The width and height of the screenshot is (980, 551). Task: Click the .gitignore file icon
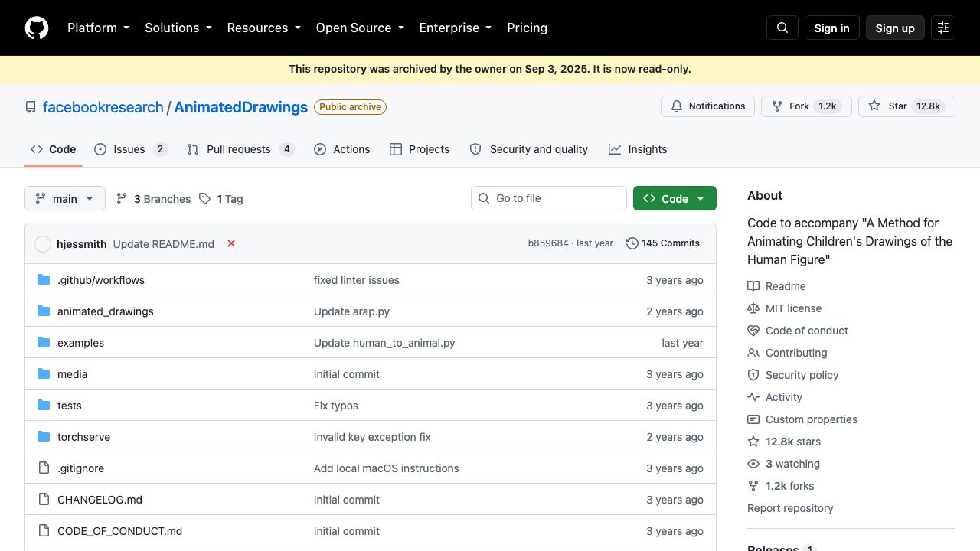44,468
